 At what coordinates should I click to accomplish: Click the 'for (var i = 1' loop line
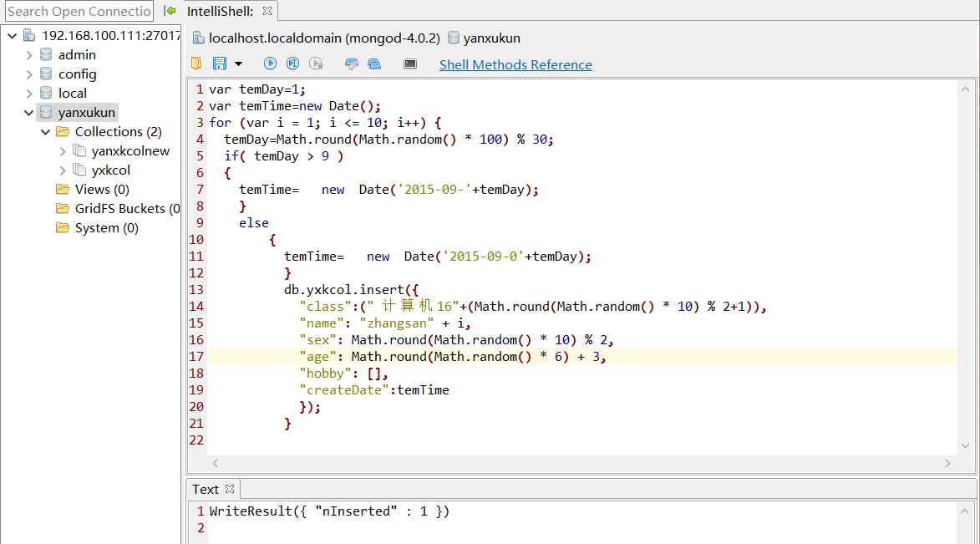pyautogui.click(x=325, y=123)
